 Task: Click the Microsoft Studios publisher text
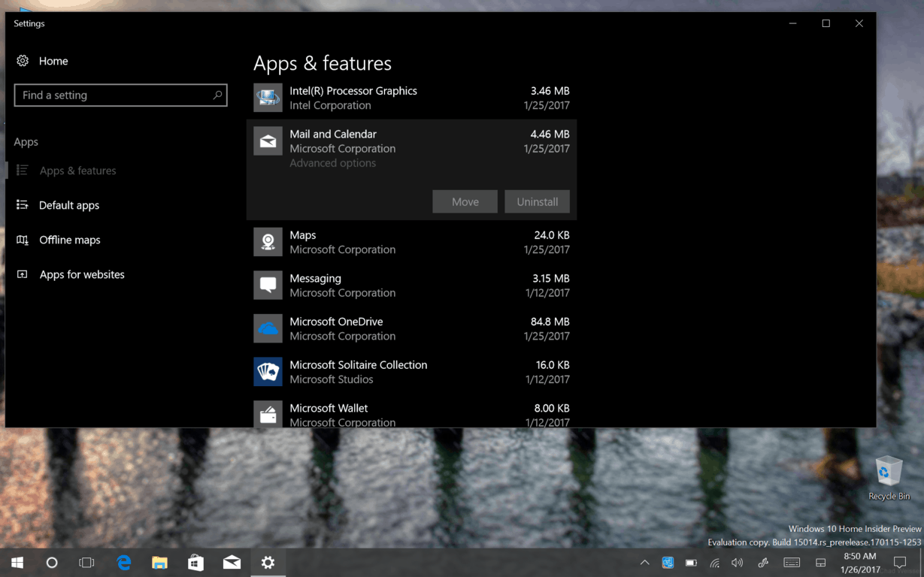(x=332, y=379)
